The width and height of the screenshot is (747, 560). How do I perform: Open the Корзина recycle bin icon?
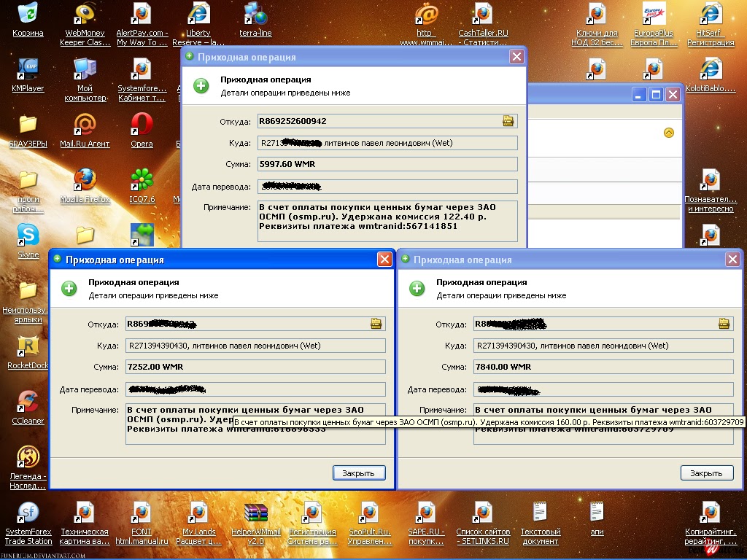28,19
